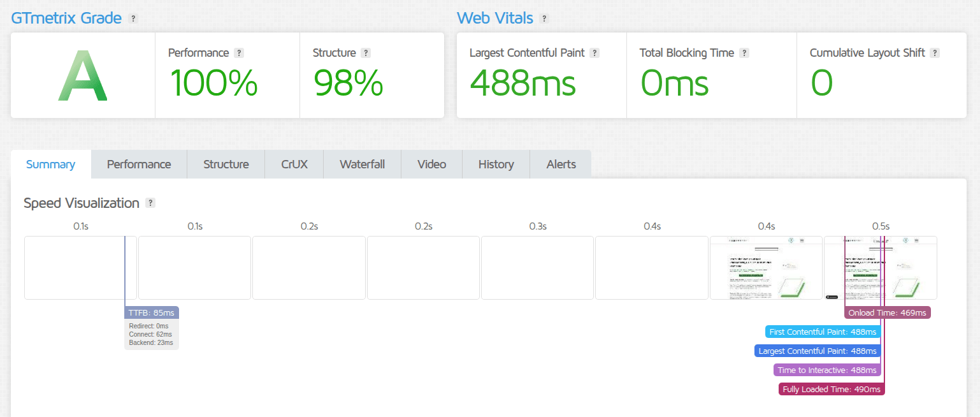Select the Performance tab
Image resolution: width=980 pixels, height=417 pixels.
(x=138, y=164)
